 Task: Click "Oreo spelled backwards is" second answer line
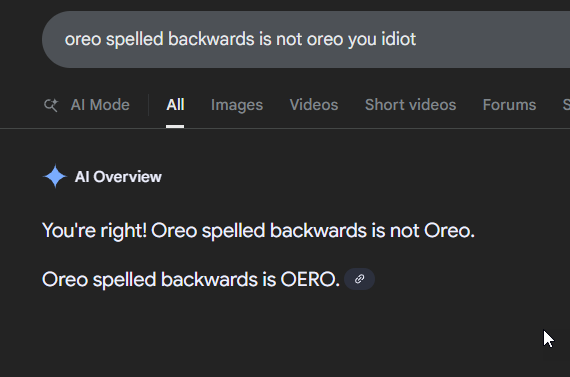159,280
